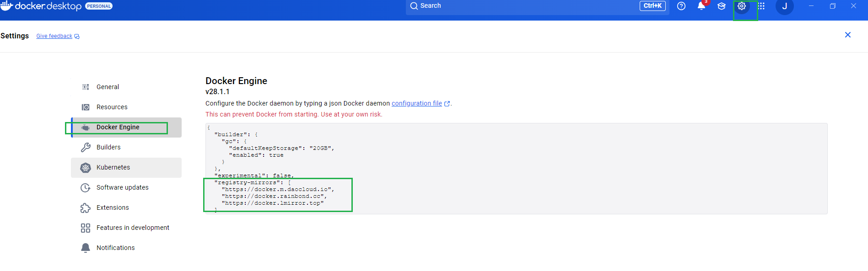Open the apps grid icon in header
Image resolution: width=868 pixels, height=271 pixels.
[x=761, y=6]
